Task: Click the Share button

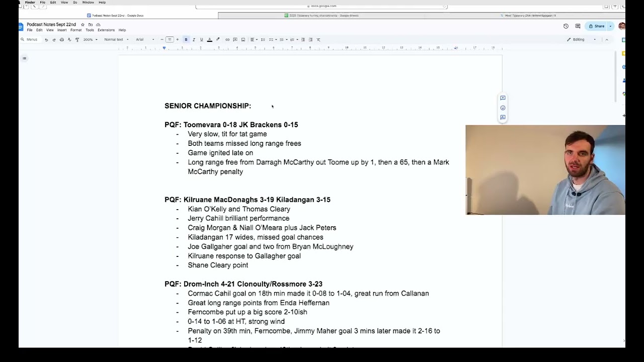Action: click(597, 26)
